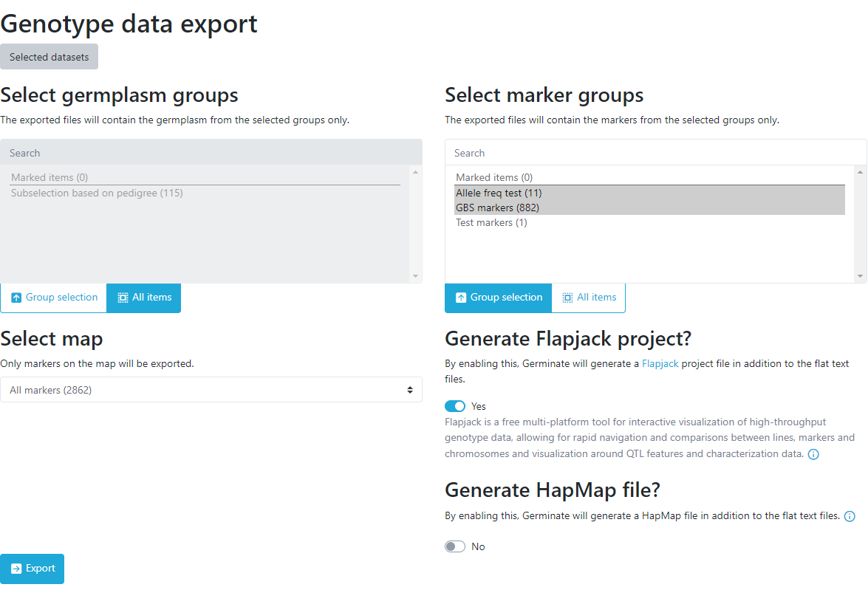Click the stepper icon in the map dropdown
868x590 pixels.
pyautogui.click(x=410, y=389)
